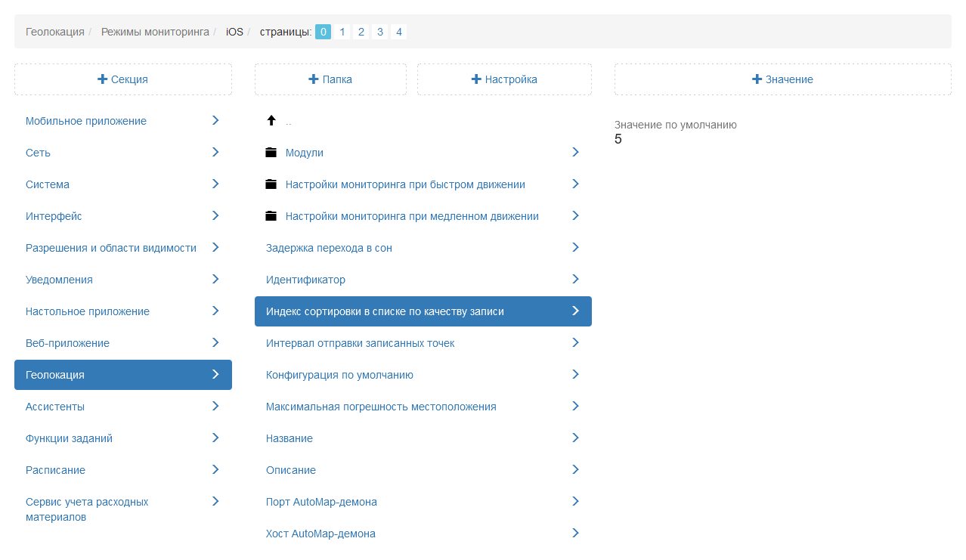Open the Сервис учета расходных материалов section
Image resolution: width=966 pixels, height=560 pixels.
point(87,509)
